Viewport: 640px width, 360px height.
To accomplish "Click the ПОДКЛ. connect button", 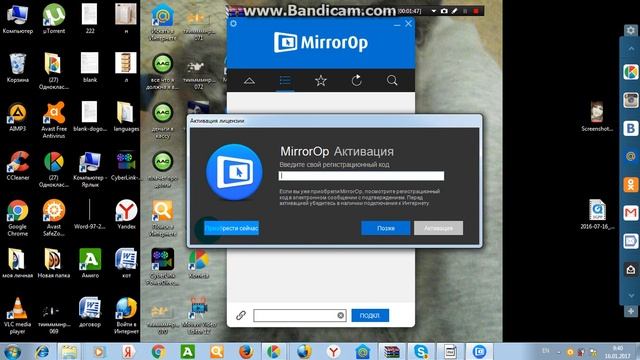I will click(370, 315).
